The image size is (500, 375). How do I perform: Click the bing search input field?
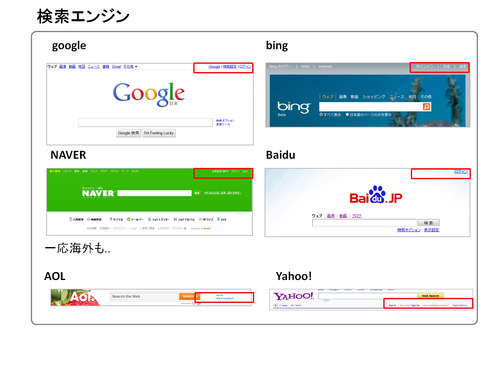click(x=371, y=107)
